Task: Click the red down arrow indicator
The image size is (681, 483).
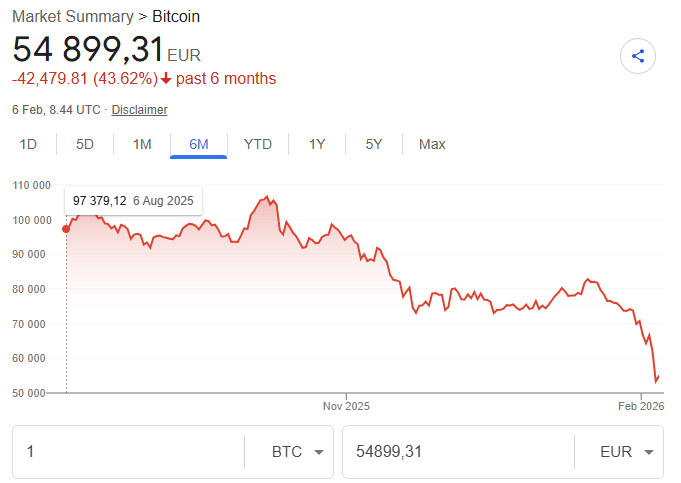Action: [x=166, y=79]
